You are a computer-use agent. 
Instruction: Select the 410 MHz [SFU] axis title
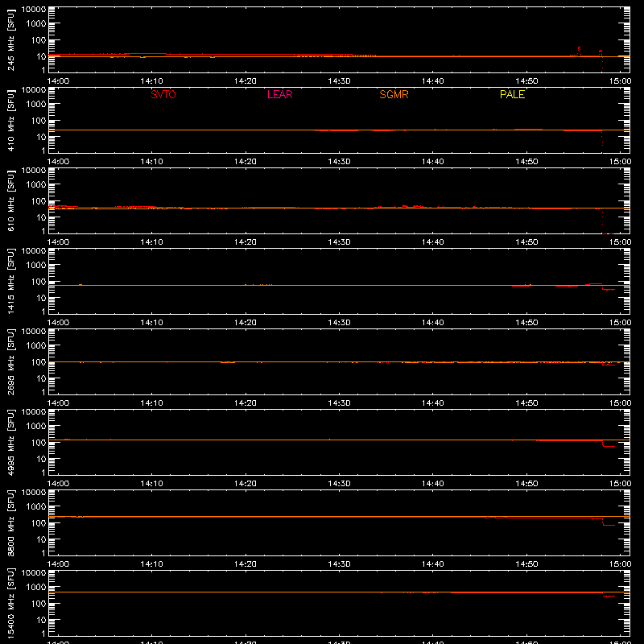click(x=10, y=121)
